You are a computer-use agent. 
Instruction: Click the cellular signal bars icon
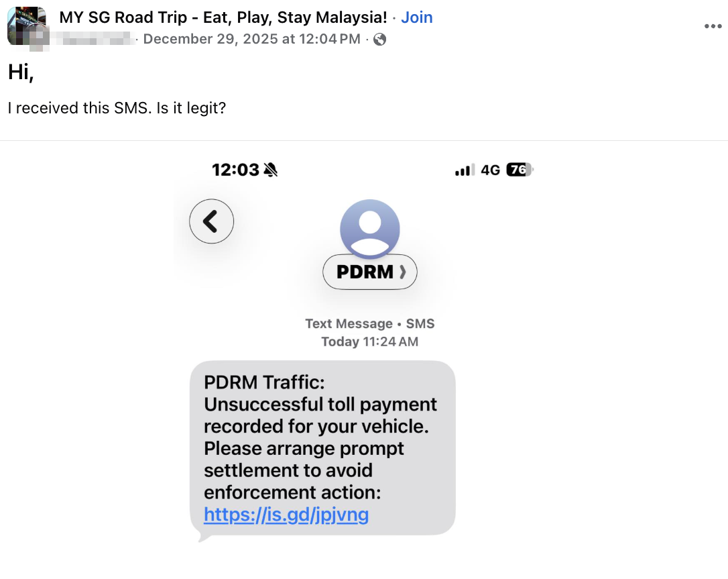[464, 170]
